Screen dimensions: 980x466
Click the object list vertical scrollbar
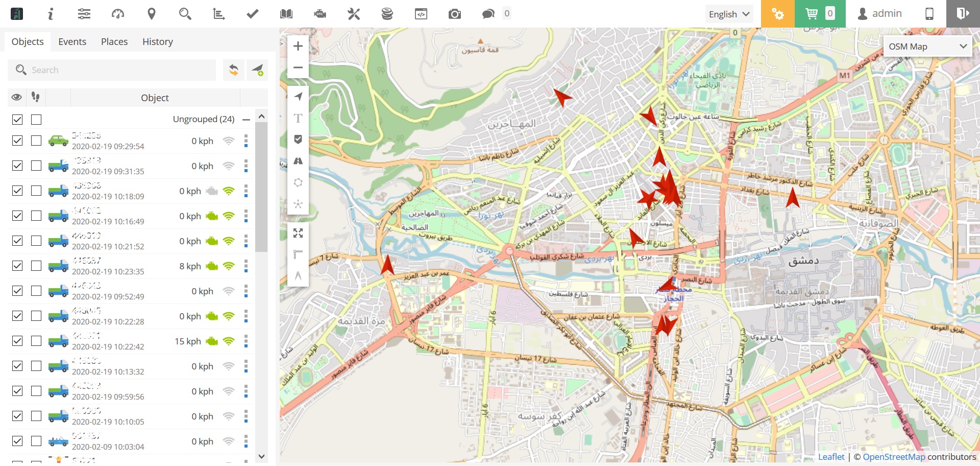tap(261, 204)
